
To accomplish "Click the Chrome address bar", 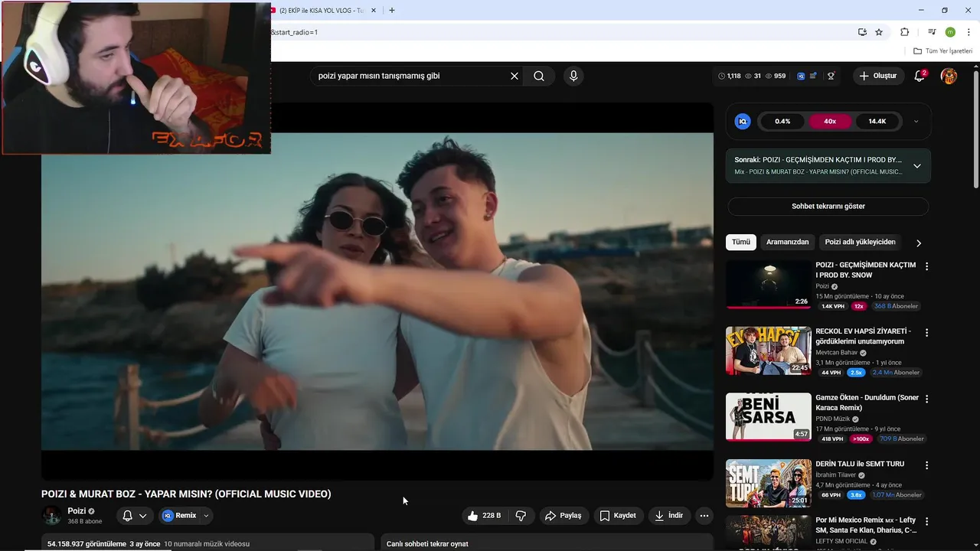I will (559, 32).
